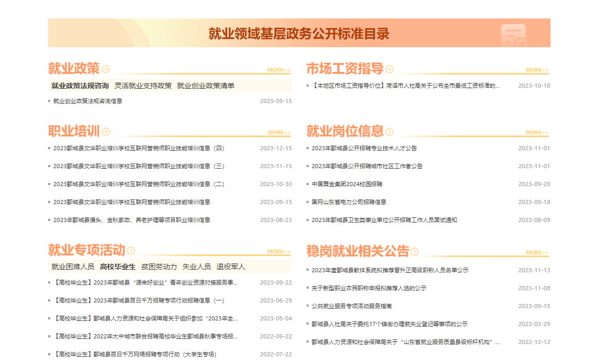The height and width of the screenshot is (364, 590).
Task: Open MORE link for 就业专项活动 section
Action: tap(279, 251)
